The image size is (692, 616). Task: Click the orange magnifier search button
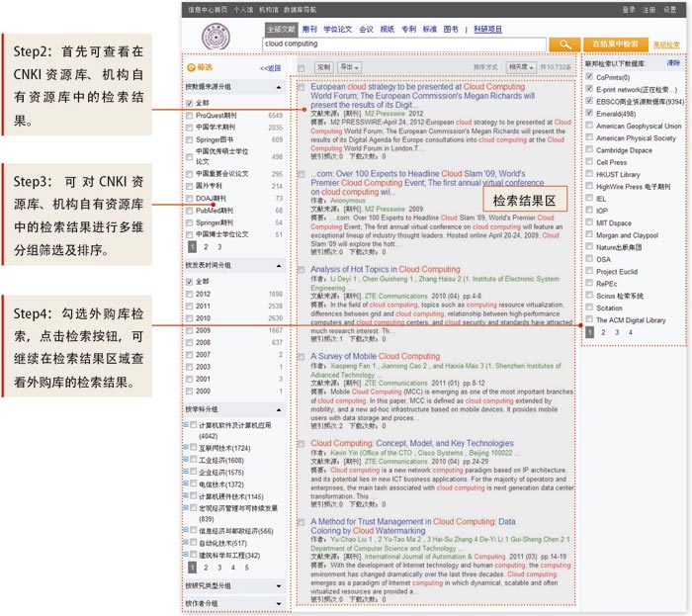564,44
